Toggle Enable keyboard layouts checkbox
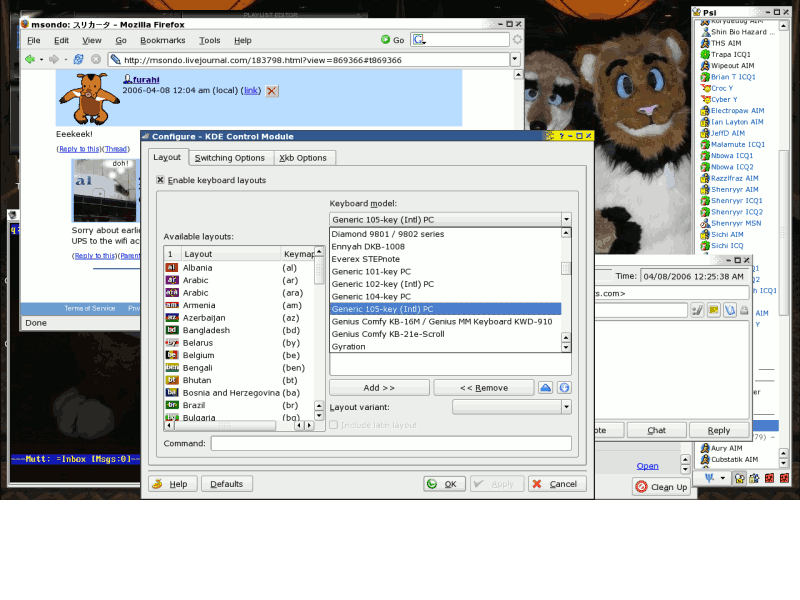Screen dimensions: 800x600 (x=160, y=180)
